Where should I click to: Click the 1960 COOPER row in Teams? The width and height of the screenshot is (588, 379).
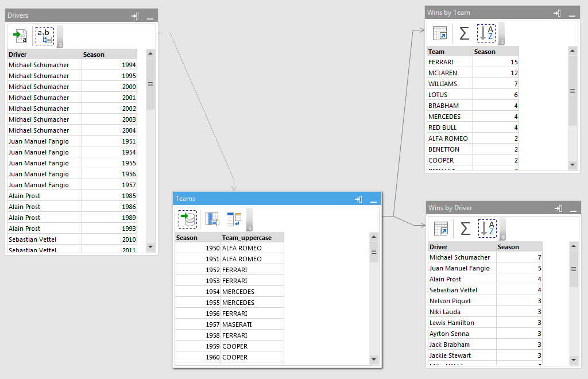[229, 357]
